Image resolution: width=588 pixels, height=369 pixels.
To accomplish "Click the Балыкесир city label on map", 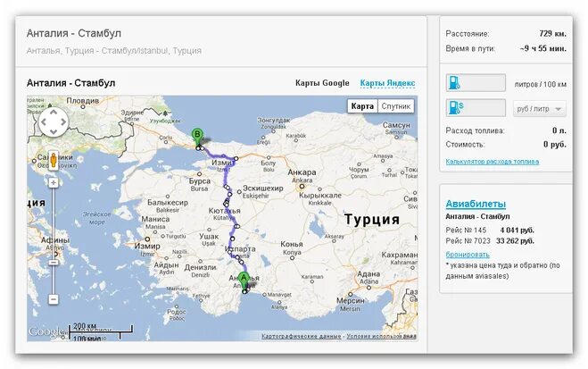I will (x=168, y=203).
